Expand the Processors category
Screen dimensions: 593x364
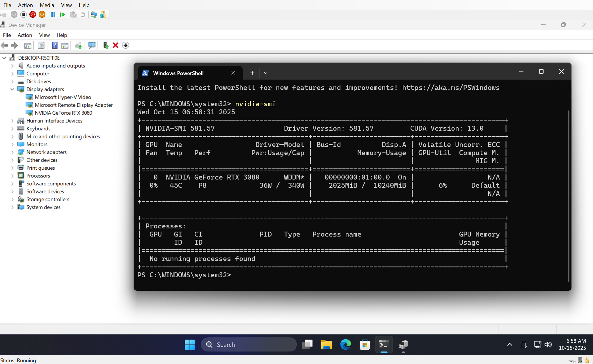12,176
